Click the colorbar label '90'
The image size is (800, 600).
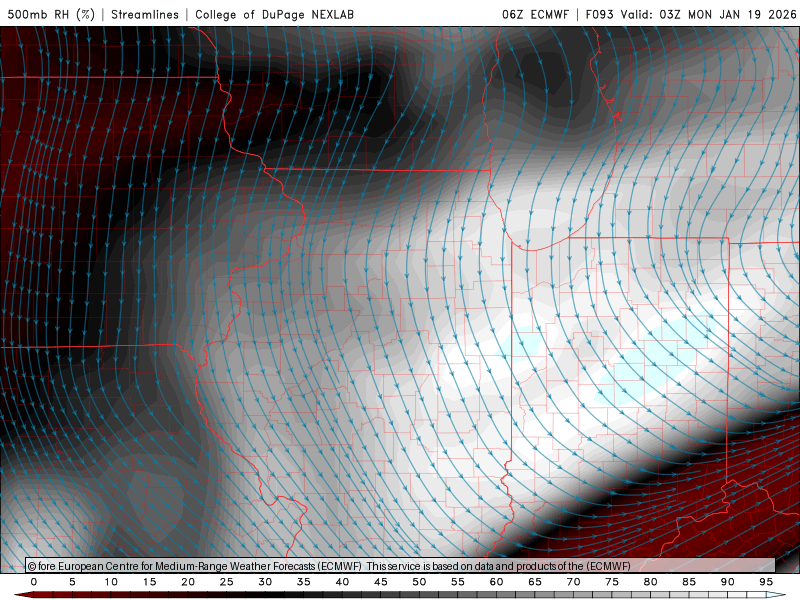click(x=728, y=582)
